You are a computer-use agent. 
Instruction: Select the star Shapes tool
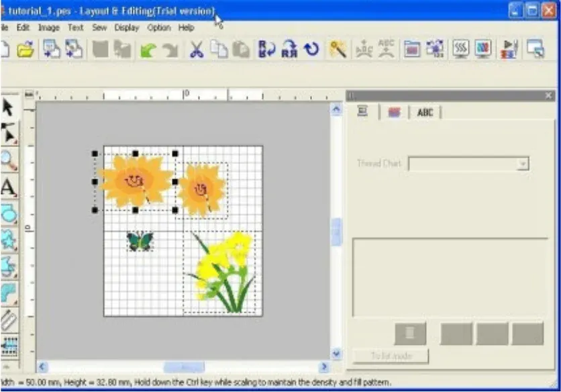pyautogui.click(x=9, y=240)
